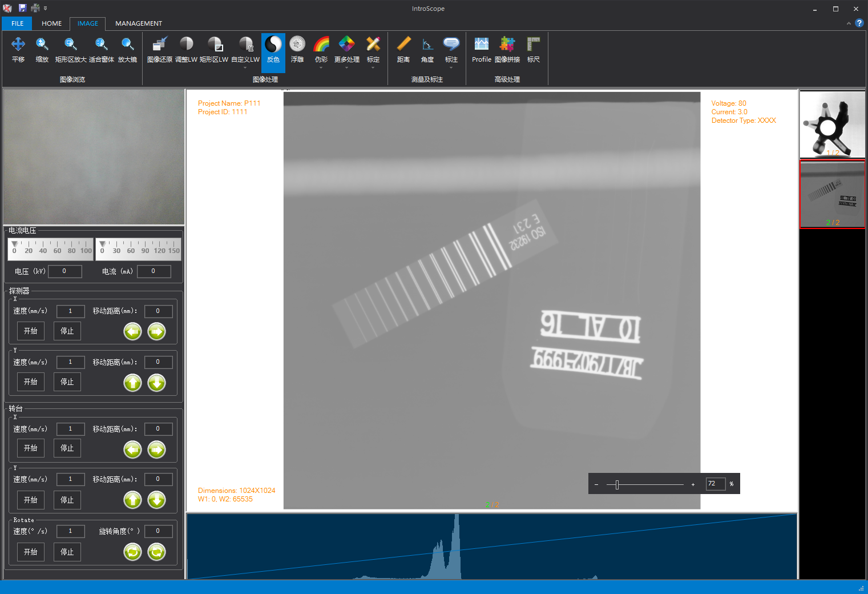Move detector Y down with arrow
Viewport: 868px width, 594px height.
157,383
